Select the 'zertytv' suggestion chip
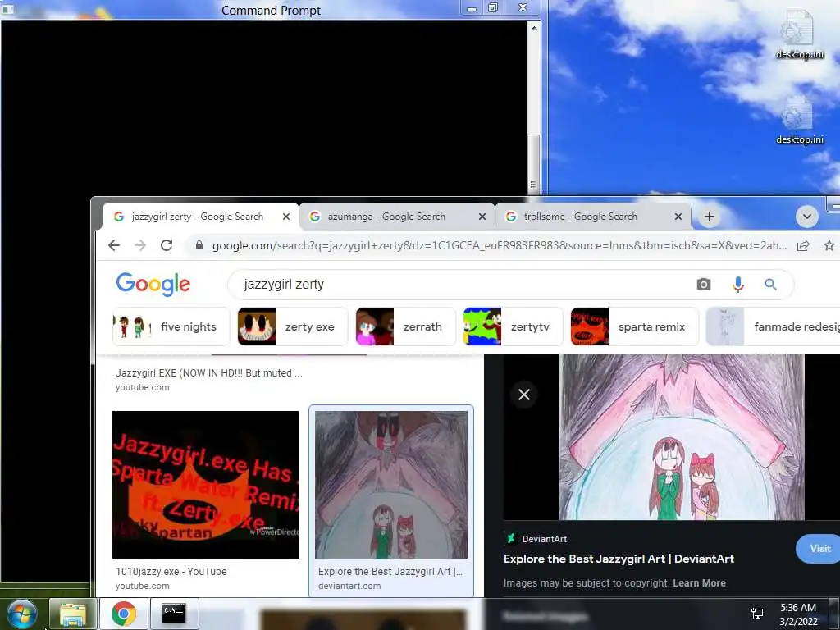The width and height of the screenshot is (840, 630). pyautogui.click(x=513, y=326)
